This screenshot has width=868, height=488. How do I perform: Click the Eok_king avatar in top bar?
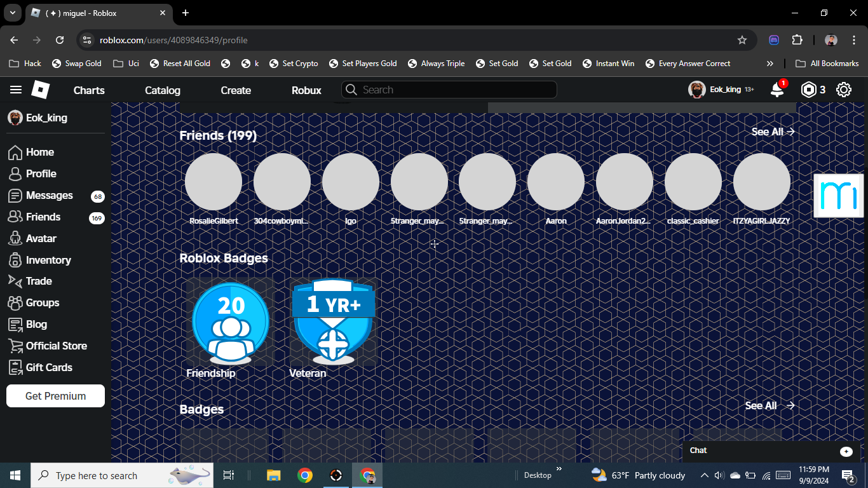click(x=696, y=90)
